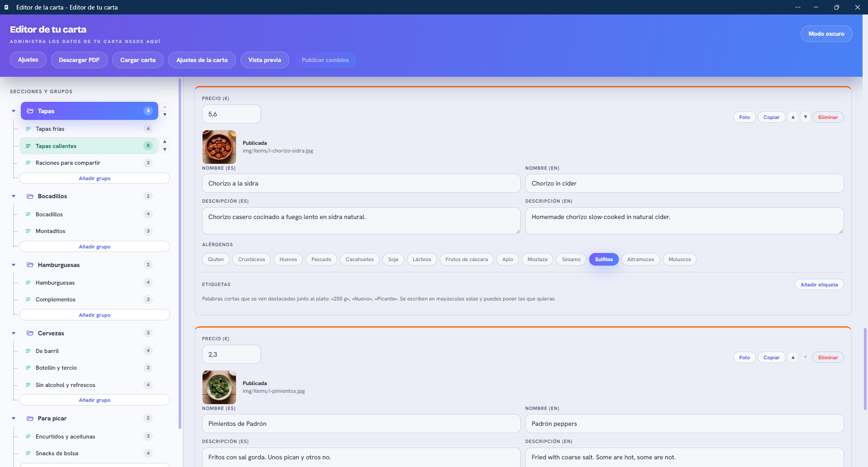Image resolution: width=868 pixels, height=467 pixels.
Task: Enable the Lácteos allergen chip
Action: (422, 259)
